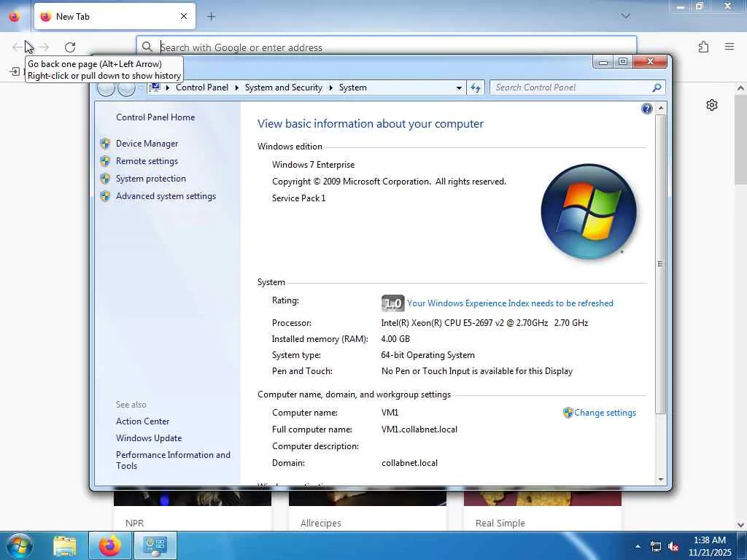Click the Search Control Panel field
This screenshot has height=560, width=747.
point(572,87)
